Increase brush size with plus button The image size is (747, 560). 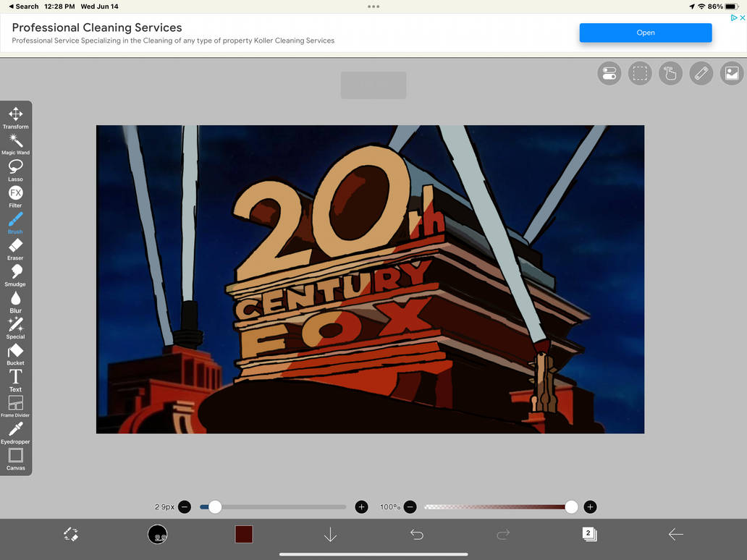tap(362, 506)
